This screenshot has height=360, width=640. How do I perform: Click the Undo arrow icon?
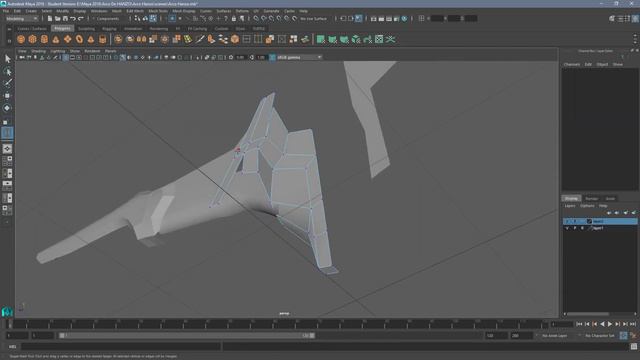pyautogui.click(x=73, y=18)
